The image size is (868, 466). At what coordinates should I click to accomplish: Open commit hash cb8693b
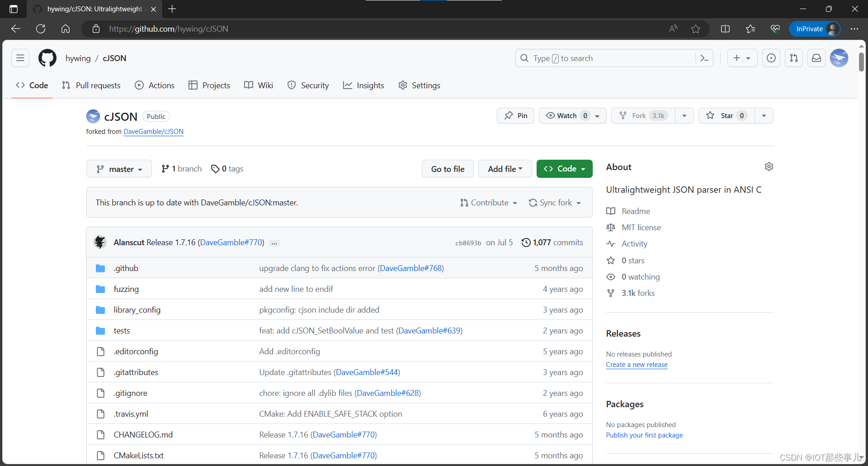point(468,243)
